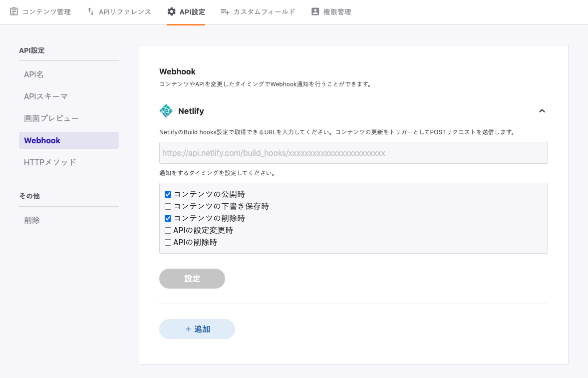Collapse the Netlify section chevron
Image resolution: width=588 pixels, height=378 pixels.
[542, 111]
